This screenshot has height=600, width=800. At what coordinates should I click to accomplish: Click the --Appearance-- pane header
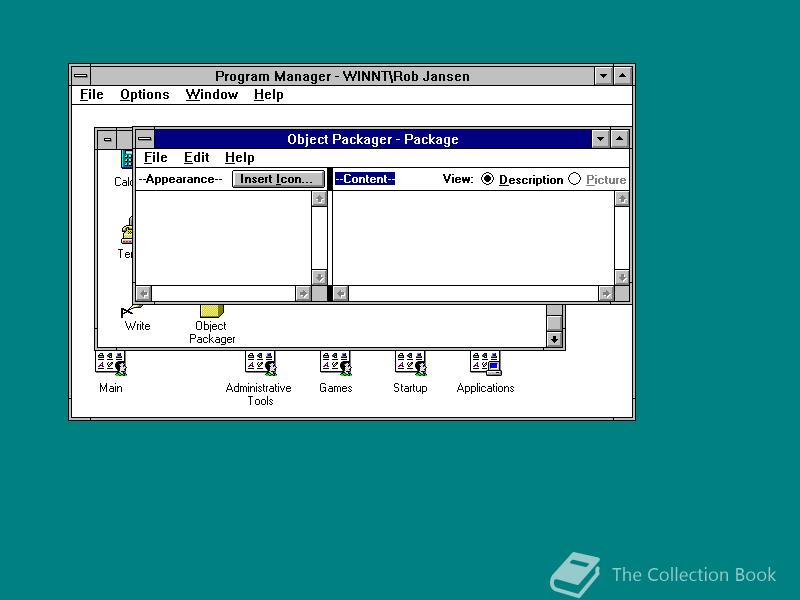pyautogui.click(x=181, y=179)
